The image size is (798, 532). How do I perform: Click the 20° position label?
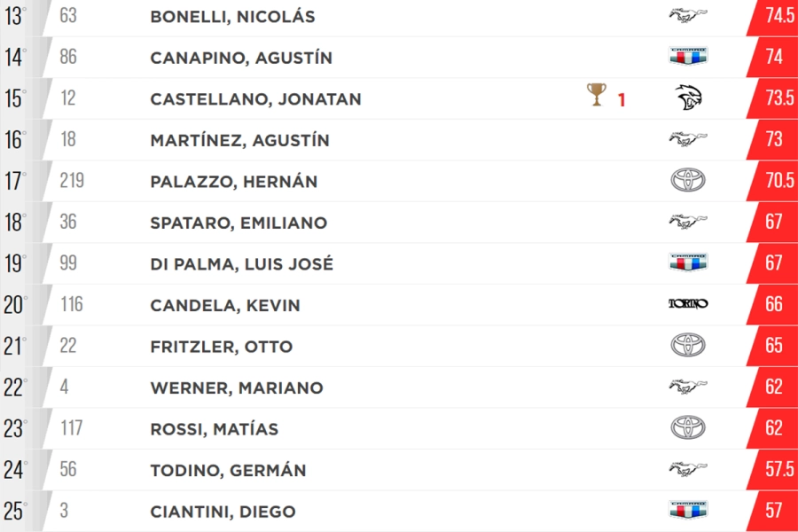15,305
